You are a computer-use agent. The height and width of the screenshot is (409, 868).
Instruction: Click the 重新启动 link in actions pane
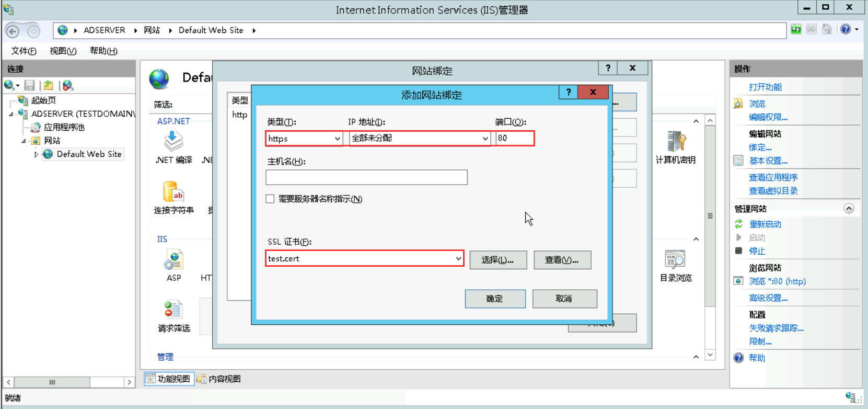coord(765,224)
